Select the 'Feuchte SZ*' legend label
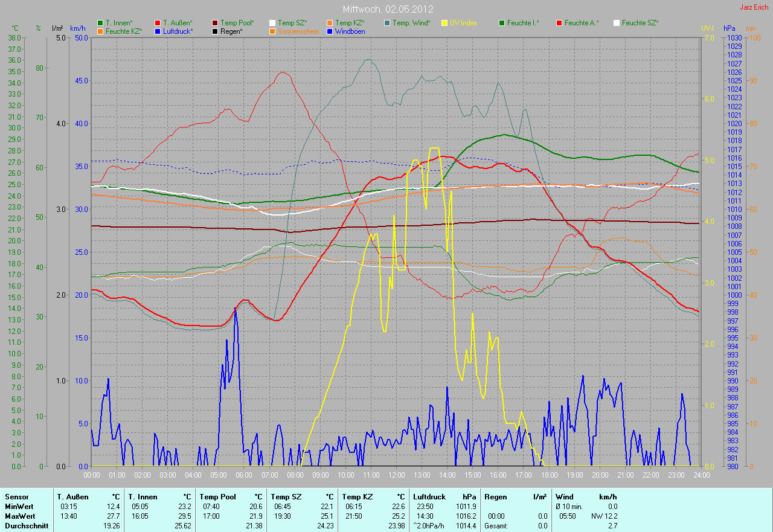Viewport: 773px width, 532px height. [x=640, y=23]
